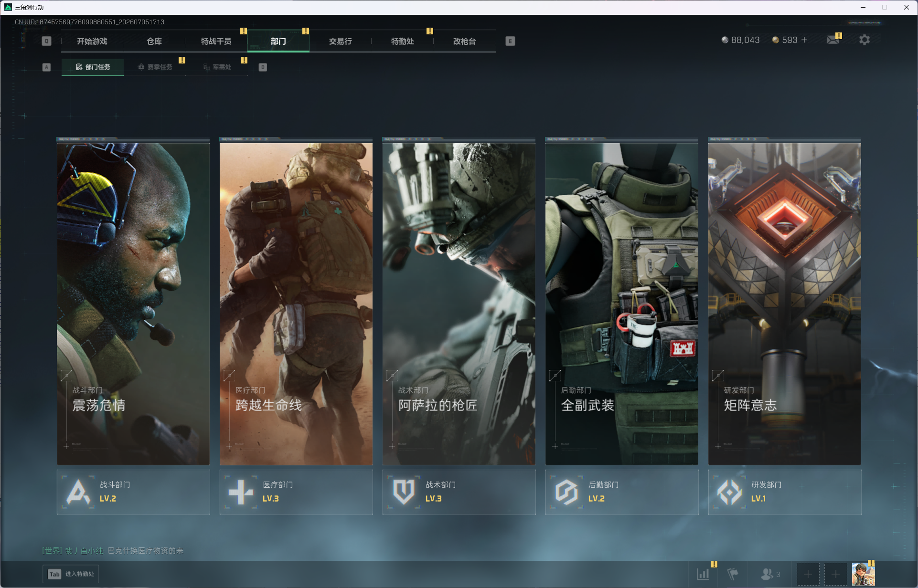Click the 战斗部门 triangle emblem icon

78,492
